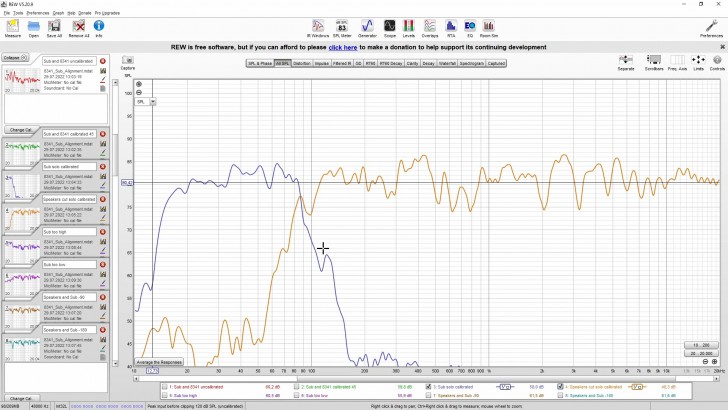Enable trace 5 Sub too high
The width and height of the screenshot is (728, 410).
pos(165,396)
